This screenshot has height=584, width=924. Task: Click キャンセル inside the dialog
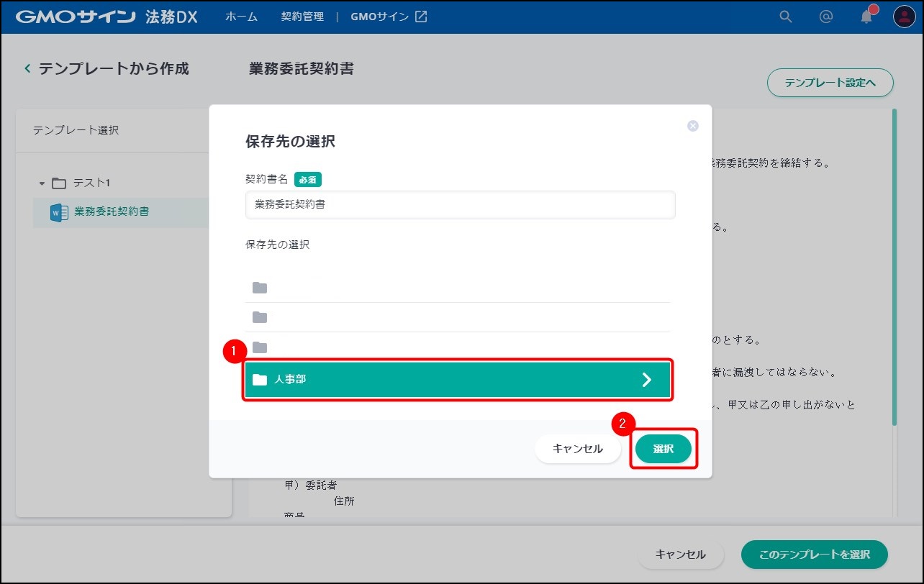click(x=577, y=449)
